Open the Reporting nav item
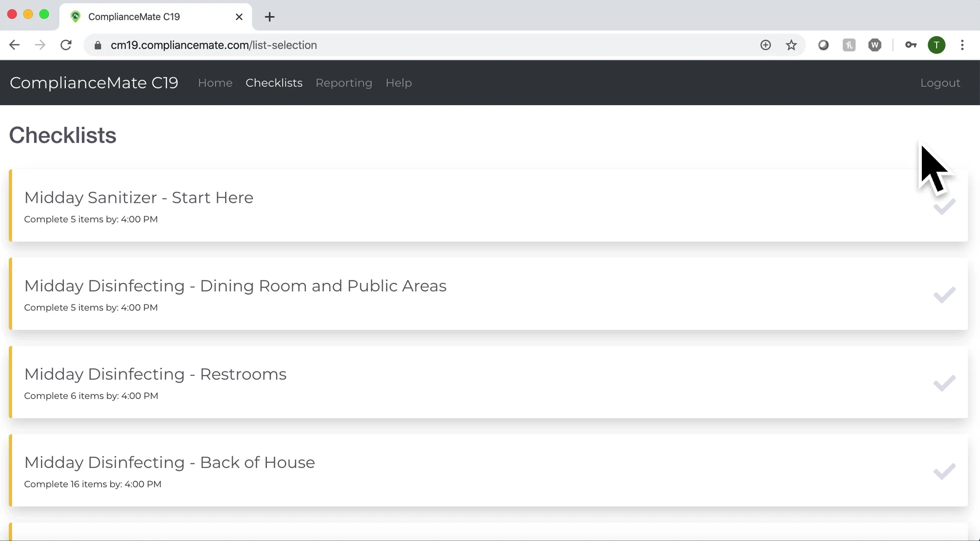Screen dimensions: 980x541 click(344, 83)
